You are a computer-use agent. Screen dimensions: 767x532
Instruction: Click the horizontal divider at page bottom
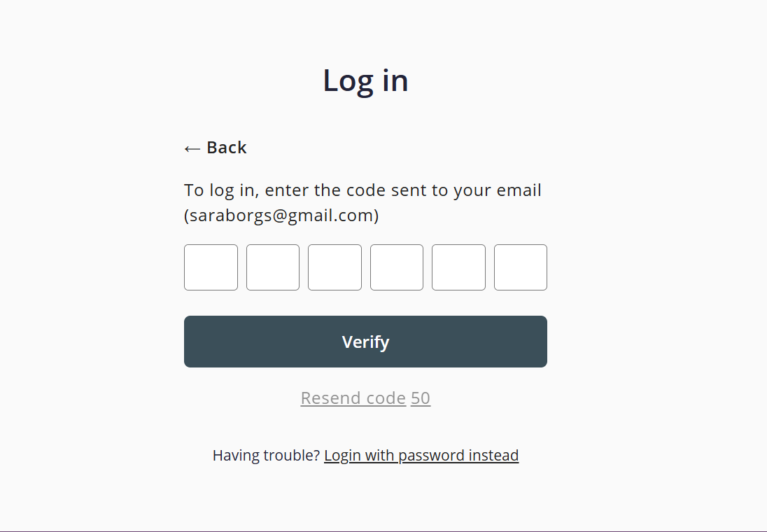[383, 531]
